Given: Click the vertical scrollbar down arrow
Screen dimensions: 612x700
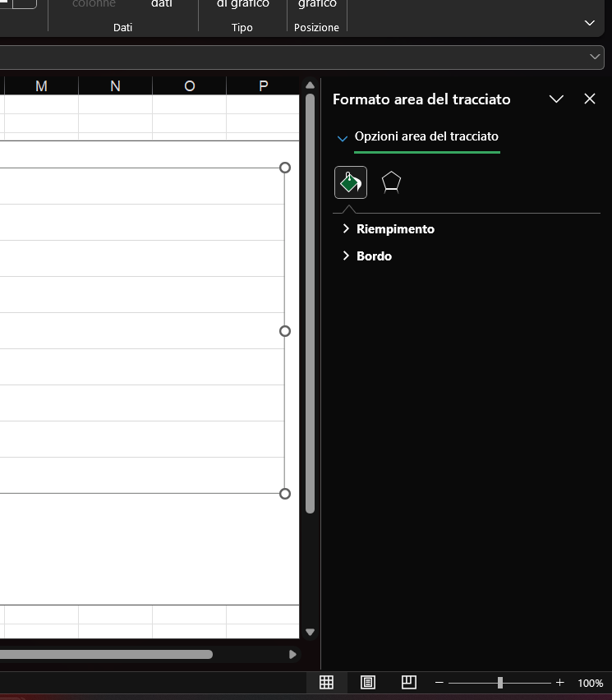Looking at the screenshot, I should (310, 632).
